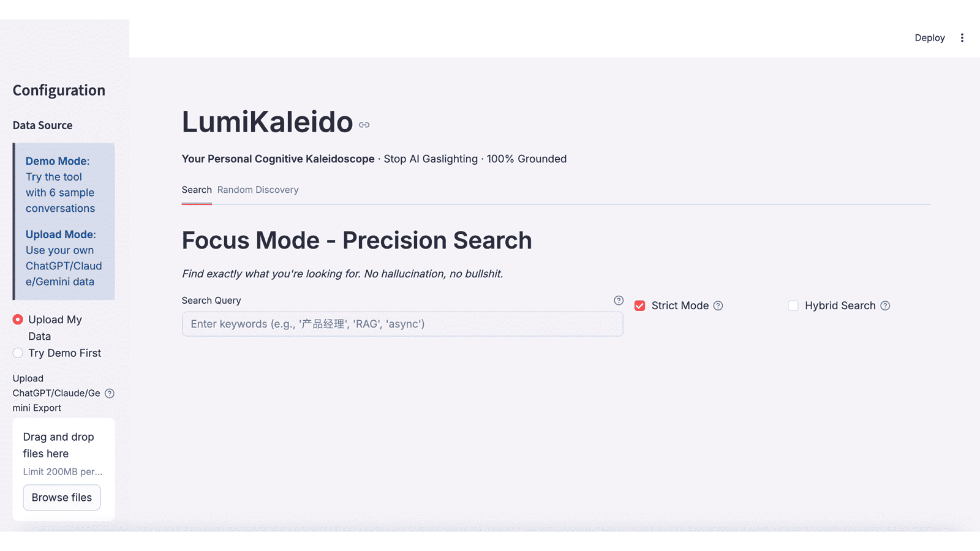This screenshot has width=980, height=551.
Task: Click the Data Source section heading
Action: 42,125
